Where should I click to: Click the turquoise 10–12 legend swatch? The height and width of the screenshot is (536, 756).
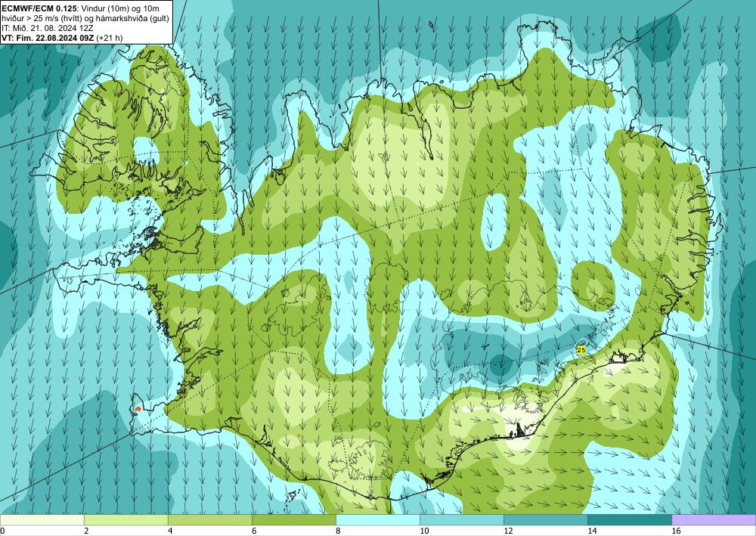point(461,520)
